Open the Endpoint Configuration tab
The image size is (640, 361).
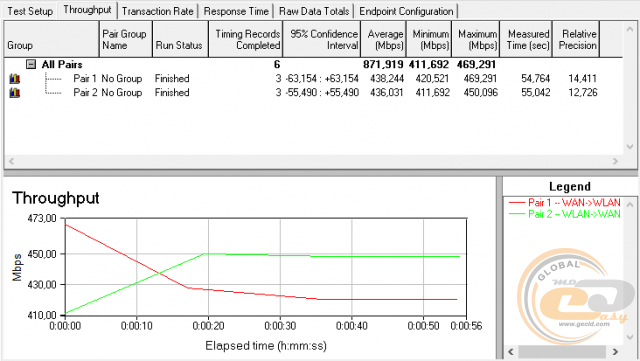[x=406, y=11]
